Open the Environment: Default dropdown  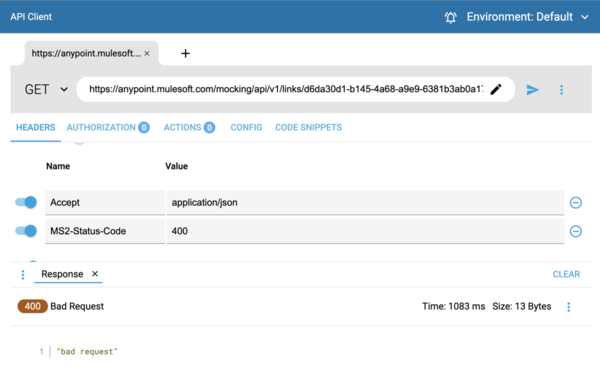point(527,17)
